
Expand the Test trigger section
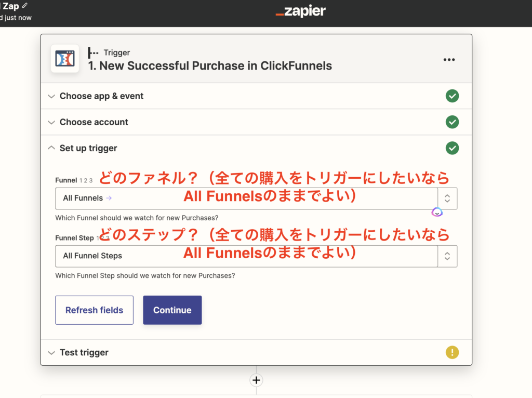point(256,352)
